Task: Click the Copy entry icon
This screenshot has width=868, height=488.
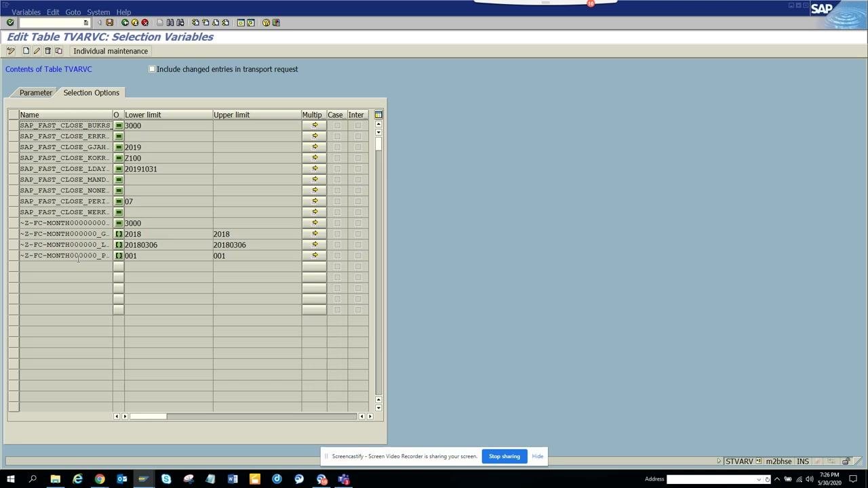Action: (58, 51)
